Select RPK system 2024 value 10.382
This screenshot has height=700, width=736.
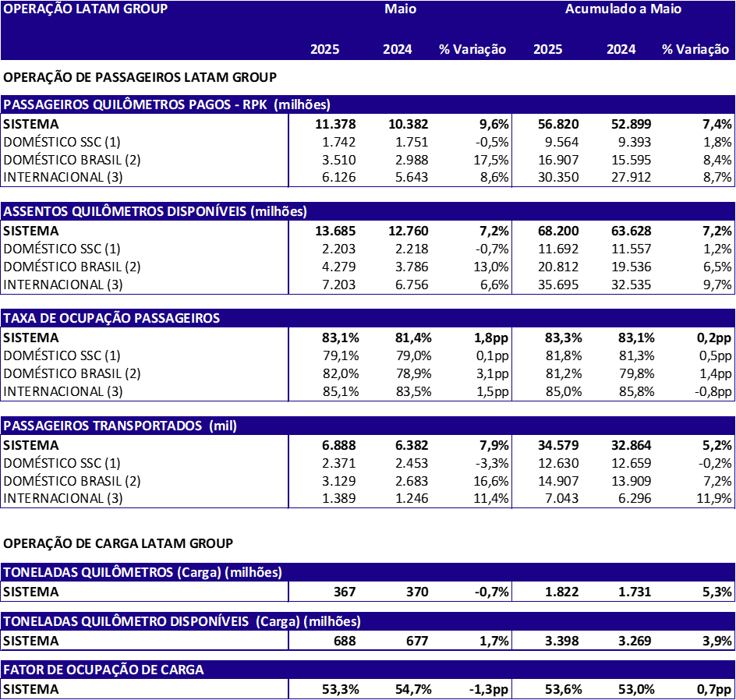(409, 124)
